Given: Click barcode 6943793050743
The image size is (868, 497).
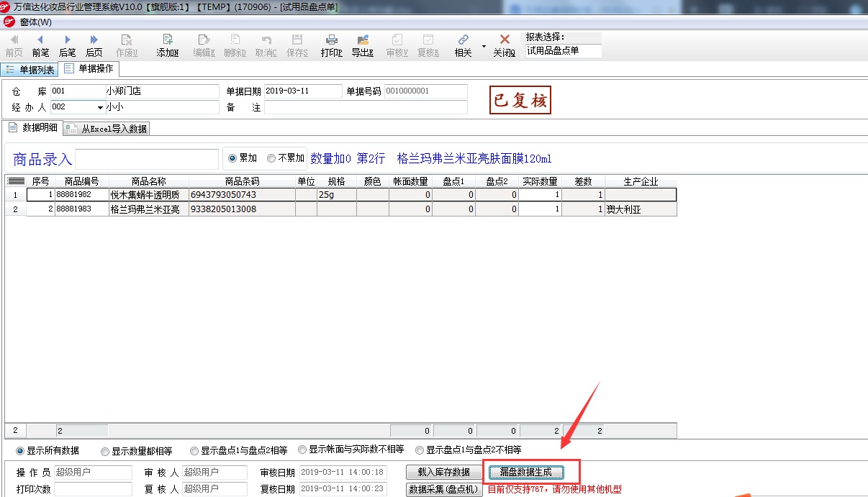Looking at the screenshot, I should pos(242,194).
